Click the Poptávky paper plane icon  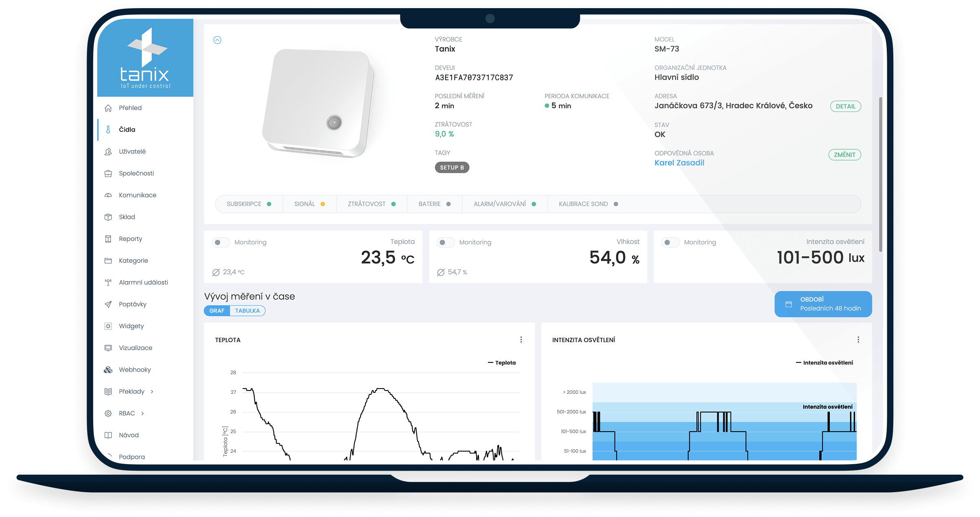(x=108, y=304)
